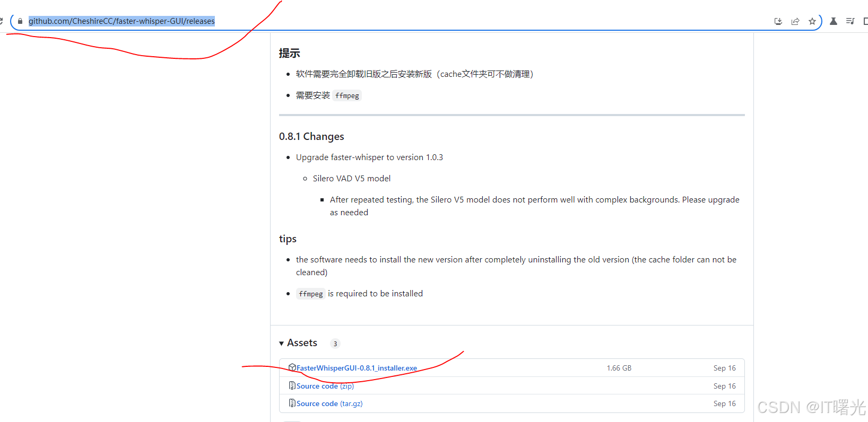The height and width of the screenshot is (422, 868).
Task: Click the ffmpeg code tag before 'is required'
Action: (311, 294)
